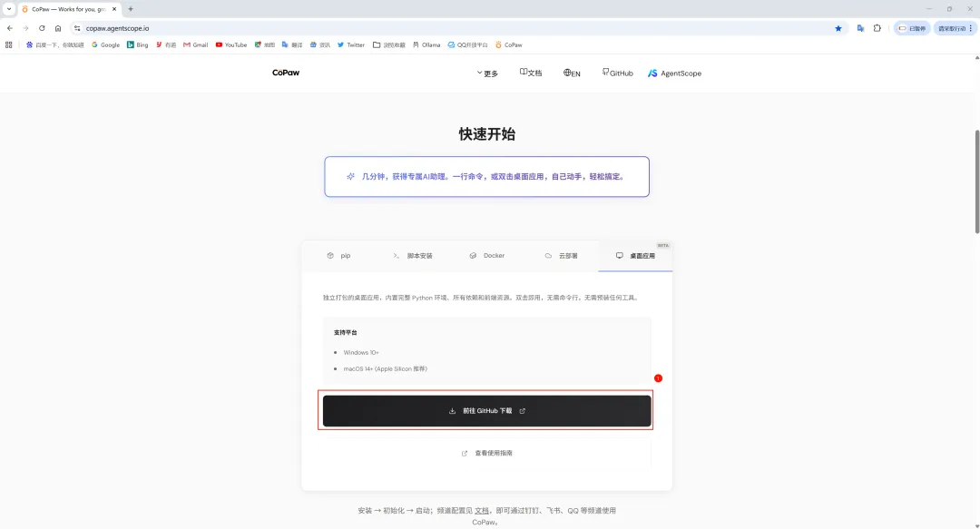Open the 文档 link in footer text

482,511
